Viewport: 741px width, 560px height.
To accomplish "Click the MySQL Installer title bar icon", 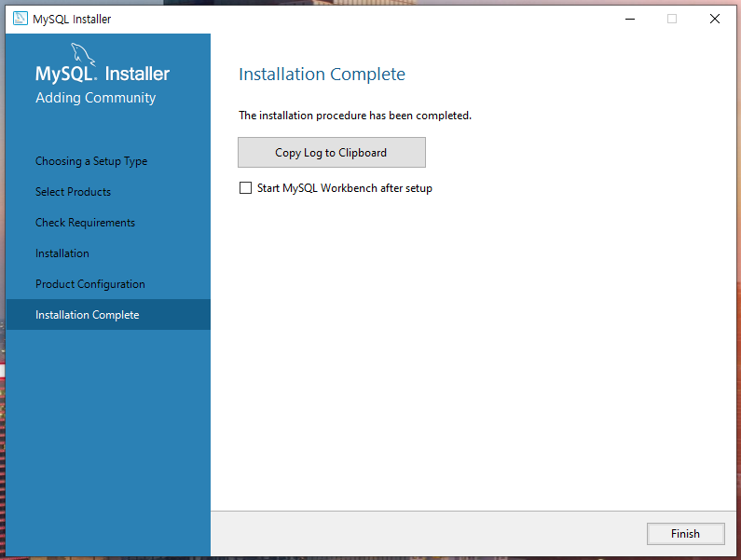I will 21,19.
